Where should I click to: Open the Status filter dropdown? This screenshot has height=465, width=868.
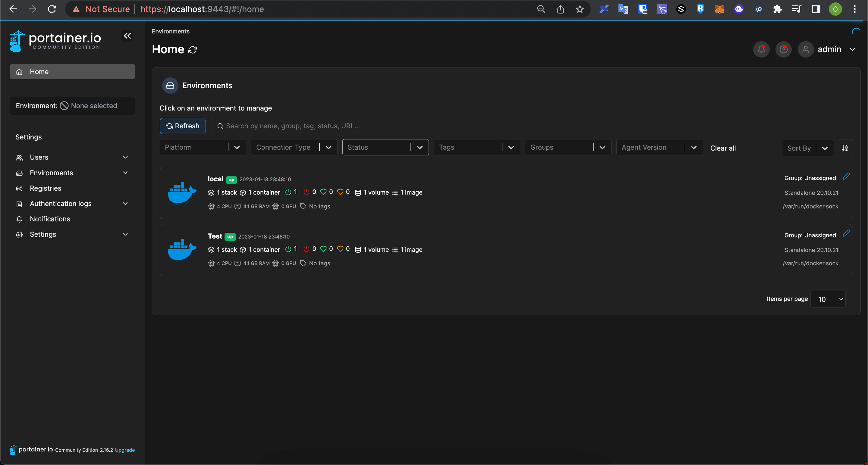pos(385,148)
